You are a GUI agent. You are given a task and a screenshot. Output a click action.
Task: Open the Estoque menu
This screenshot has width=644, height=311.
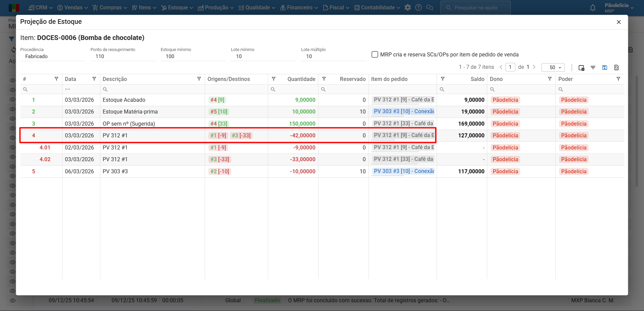pos(177,7)
